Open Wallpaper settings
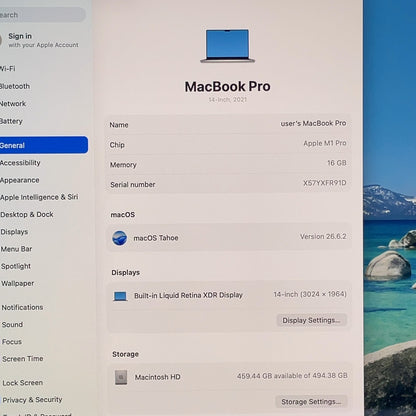This screenshot has height=416, width=416. coord(17,283)
